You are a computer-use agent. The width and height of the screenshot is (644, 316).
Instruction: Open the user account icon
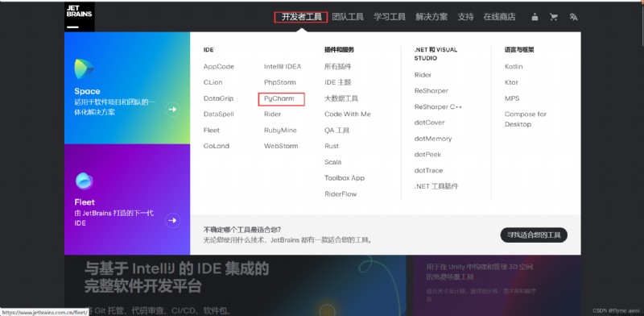coord(535,17)
